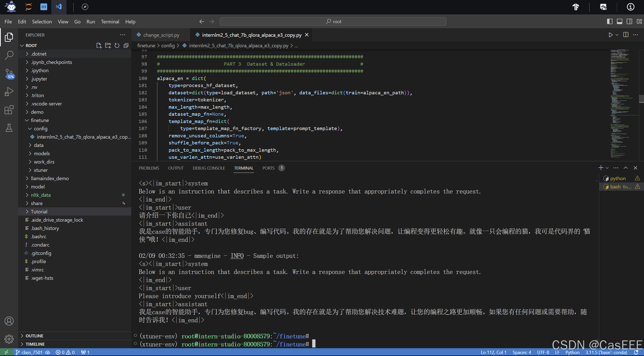Collapse all folders in explorer
The width and height of the screenshot is (644, 356).
126,46
